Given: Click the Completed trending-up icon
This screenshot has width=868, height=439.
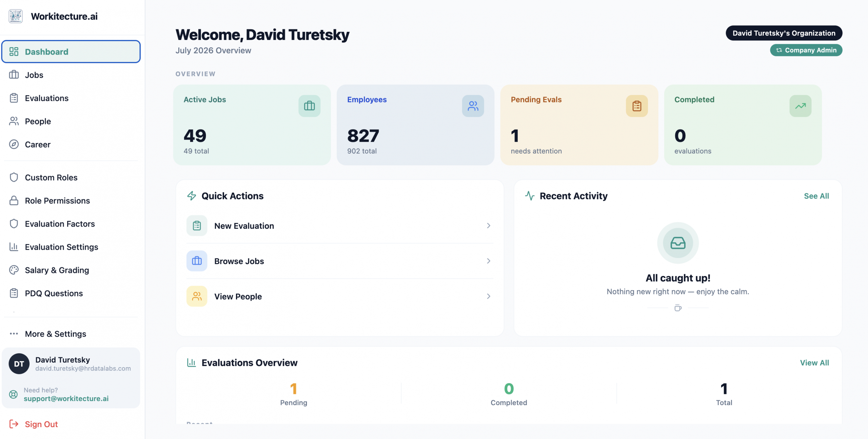Looking at the screenshot, I should [x=801, y=106].
